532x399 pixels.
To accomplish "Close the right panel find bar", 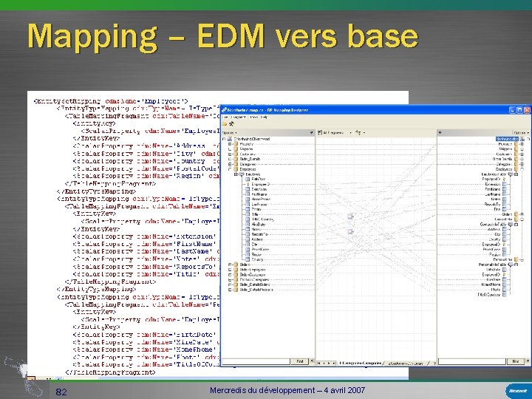I will click(528, 361).
